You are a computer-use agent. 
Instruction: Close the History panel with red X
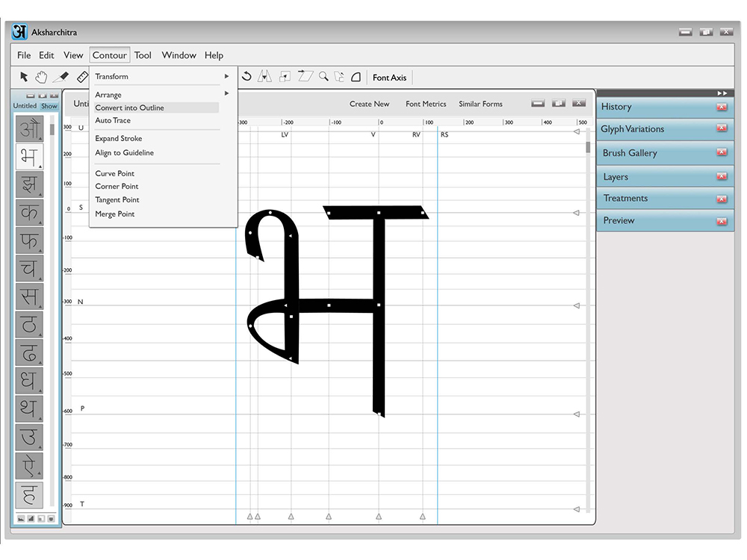point(721,107)
